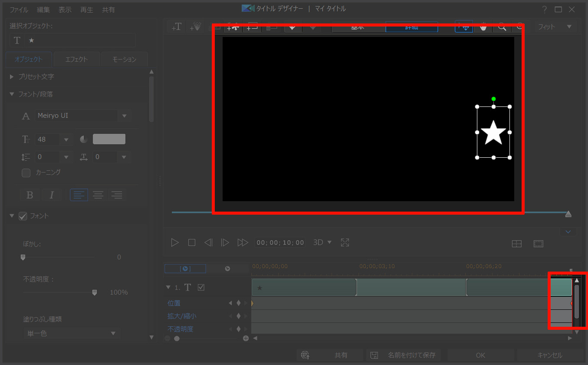Advance to the next frame

pos(225,242)
